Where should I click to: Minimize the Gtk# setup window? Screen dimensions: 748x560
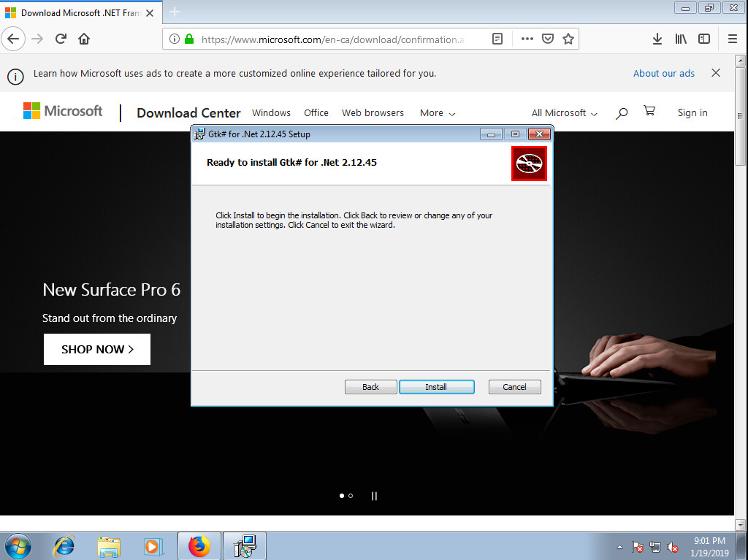tap(491, 134)
